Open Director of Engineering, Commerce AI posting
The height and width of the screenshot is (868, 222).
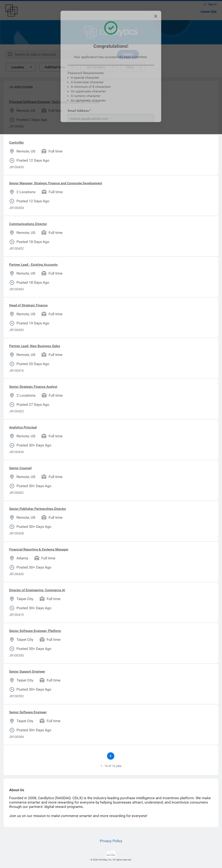coord(37,590)
